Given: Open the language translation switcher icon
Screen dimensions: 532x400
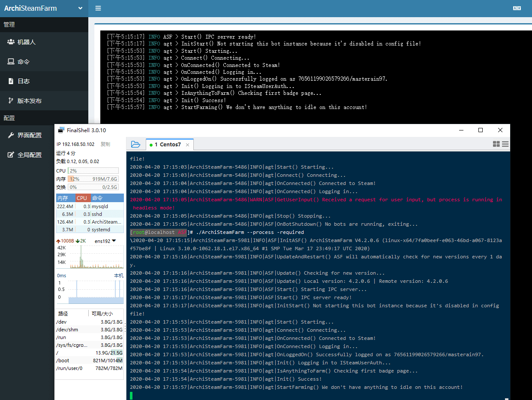Looking at the screenshot, I should 517,8.
